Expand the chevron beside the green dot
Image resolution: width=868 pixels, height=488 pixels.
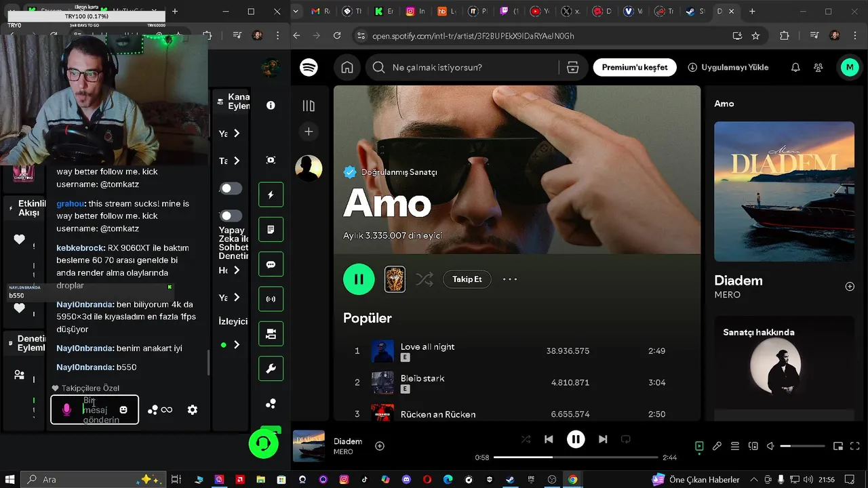tap(236, 345)
